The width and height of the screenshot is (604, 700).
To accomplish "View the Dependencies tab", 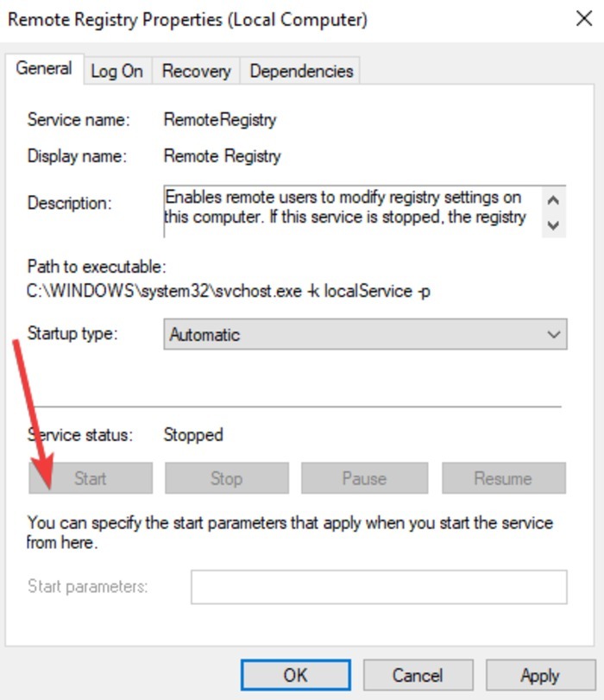I will 299,72.
